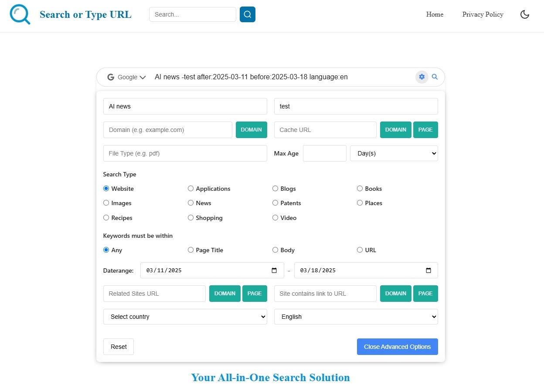Select the Images search type
Viewport: 544px width, 392px height.
pyautogui.click(x=106, y=203)
